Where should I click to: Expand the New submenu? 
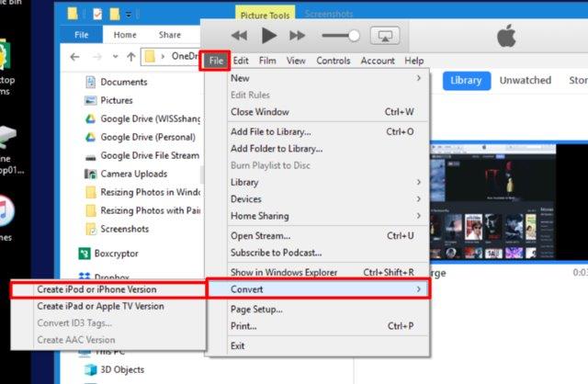[x=328, y=78]
